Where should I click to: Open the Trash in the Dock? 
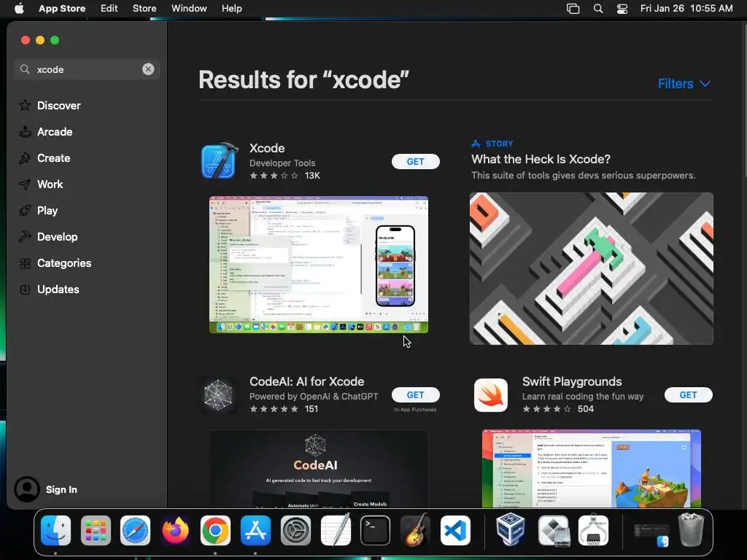click(x=691, y=530)
